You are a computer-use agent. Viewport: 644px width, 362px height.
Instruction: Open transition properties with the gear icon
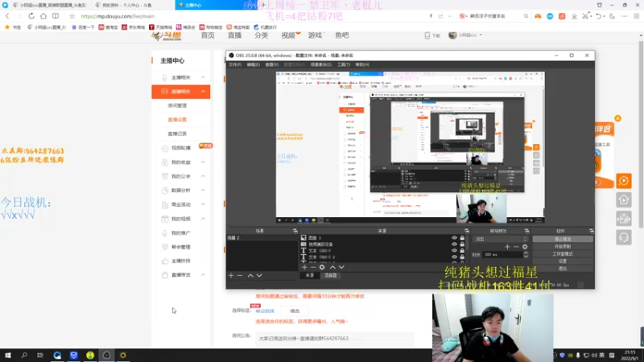pyautogui.click(x=525, y=247)
